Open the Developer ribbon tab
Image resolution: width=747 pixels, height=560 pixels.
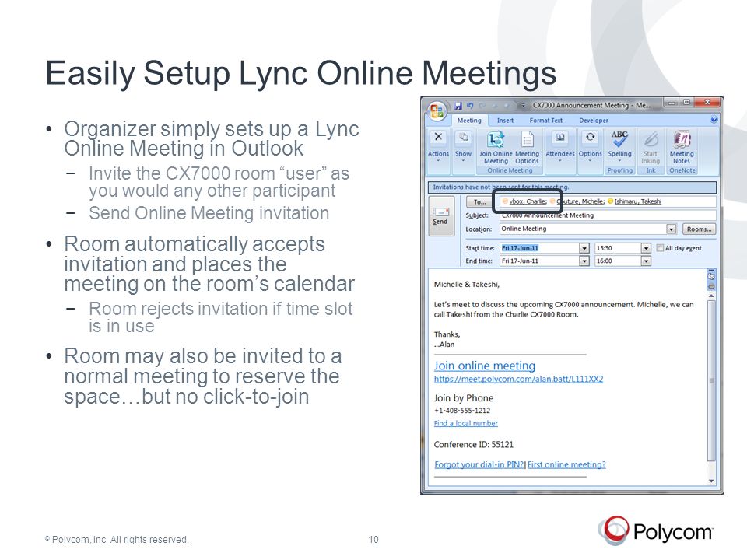(x=594, y=121)
